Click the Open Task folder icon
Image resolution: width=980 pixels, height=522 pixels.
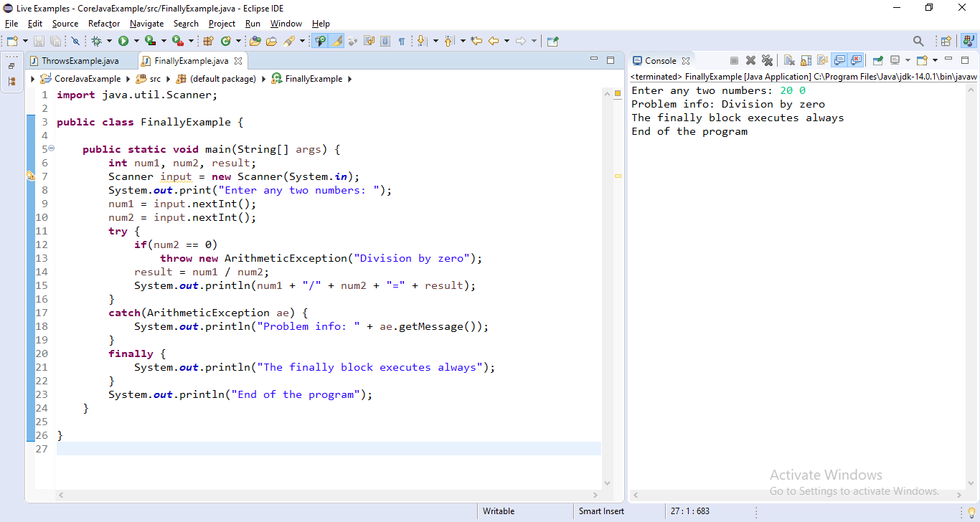coord(271,41)
